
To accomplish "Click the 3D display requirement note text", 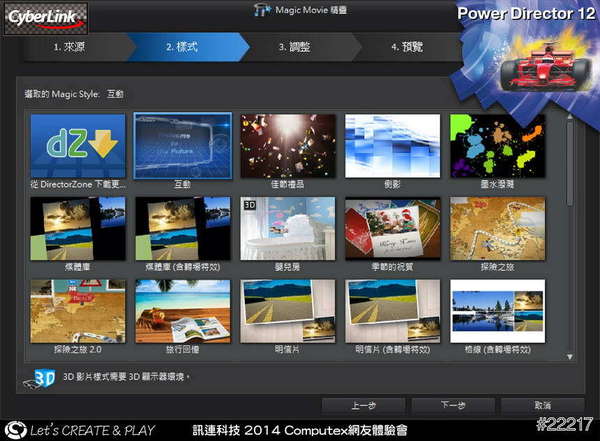I will (126, 377).
